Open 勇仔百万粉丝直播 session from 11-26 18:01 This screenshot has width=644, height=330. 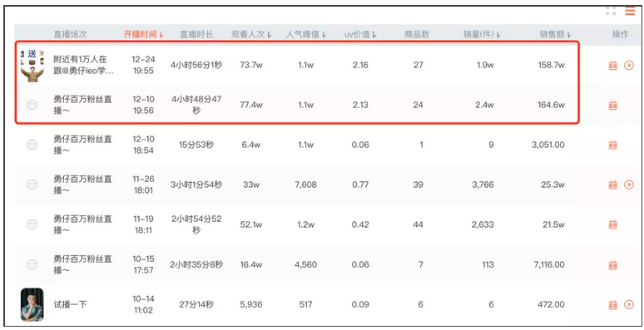click(82, 185)
